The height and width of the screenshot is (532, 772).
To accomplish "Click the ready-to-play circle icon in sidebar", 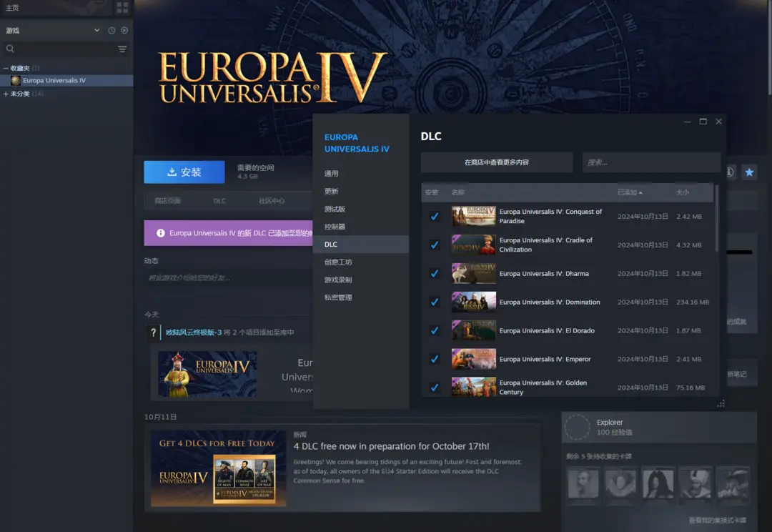I will (x=124, y=31).
